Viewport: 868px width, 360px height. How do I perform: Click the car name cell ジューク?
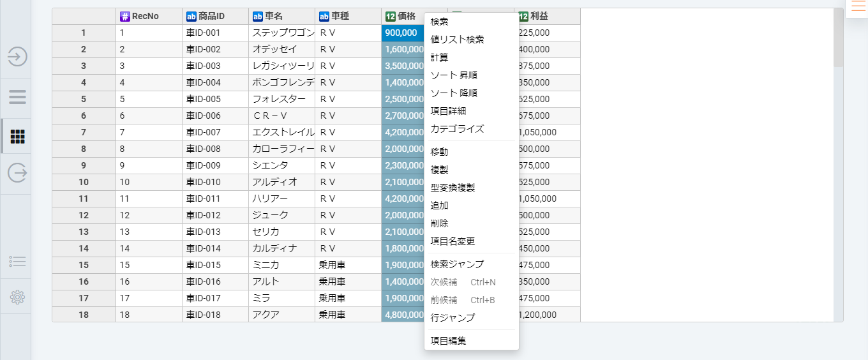pos(281,215)
